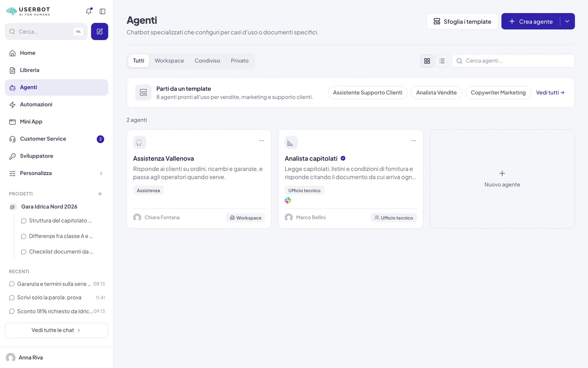Click Marco Bellini's avatar
This screenshot has height=368, width=588.
coord(289,217)
